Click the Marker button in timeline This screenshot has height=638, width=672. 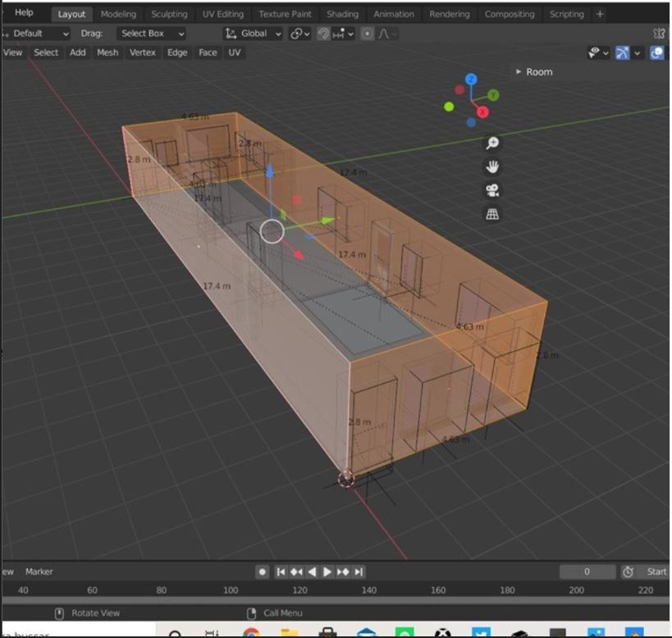[39, 572]
